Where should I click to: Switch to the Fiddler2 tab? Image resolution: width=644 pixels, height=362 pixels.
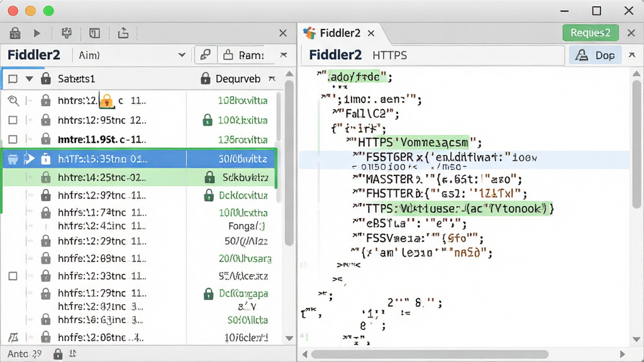pos(340,33)
